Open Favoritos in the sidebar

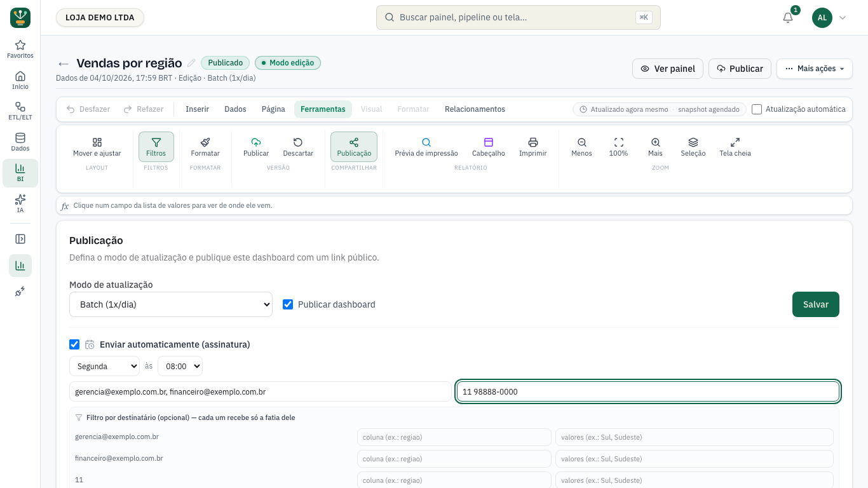[20, 50]
